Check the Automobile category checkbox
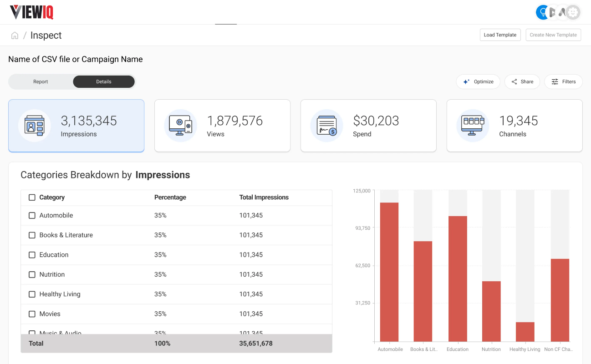Screen dimensions: 591x364 pyautogui.click(x=32, y=216)
